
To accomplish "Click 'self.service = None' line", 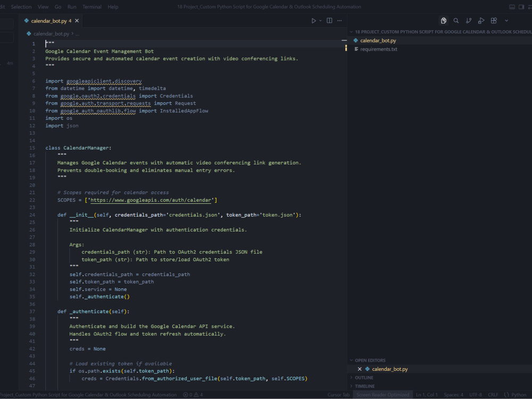I will 98,289.
